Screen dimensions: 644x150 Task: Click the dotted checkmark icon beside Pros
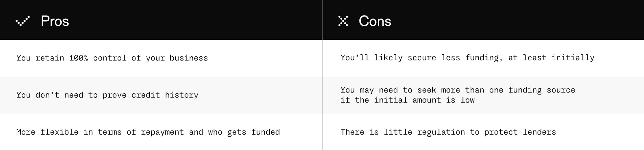(23, 21)
